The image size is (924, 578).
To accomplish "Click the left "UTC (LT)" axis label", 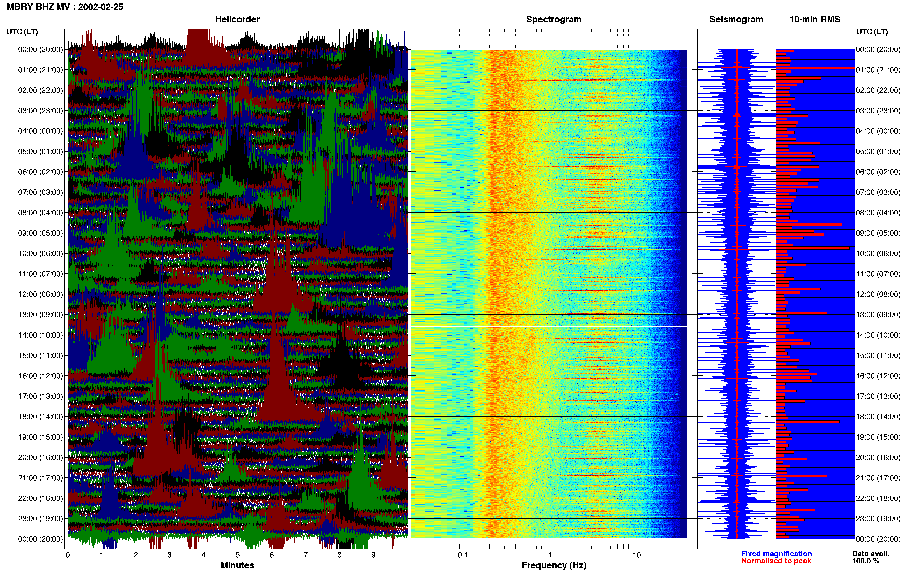I will click(x=22, y=32).
